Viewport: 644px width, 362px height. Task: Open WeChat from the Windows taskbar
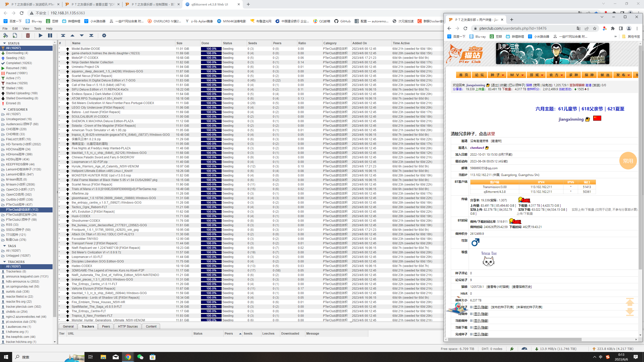140,357
